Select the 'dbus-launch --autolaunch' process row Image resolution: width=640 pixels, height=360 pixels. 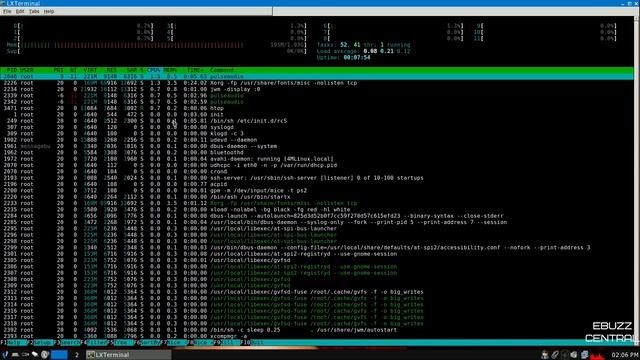pos(317,216)
